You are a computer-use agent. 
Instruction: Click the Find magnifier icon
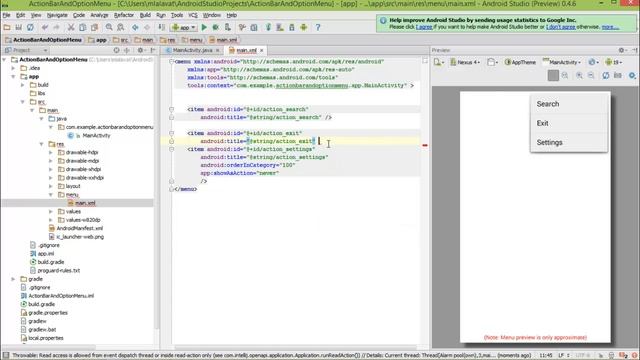[x=109, y=27]
